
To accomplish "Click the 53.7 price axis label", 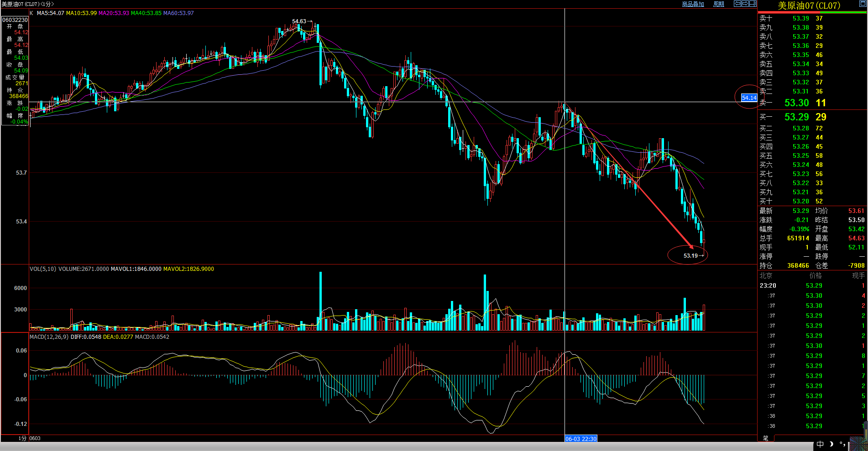I will [x=21, y=173].
